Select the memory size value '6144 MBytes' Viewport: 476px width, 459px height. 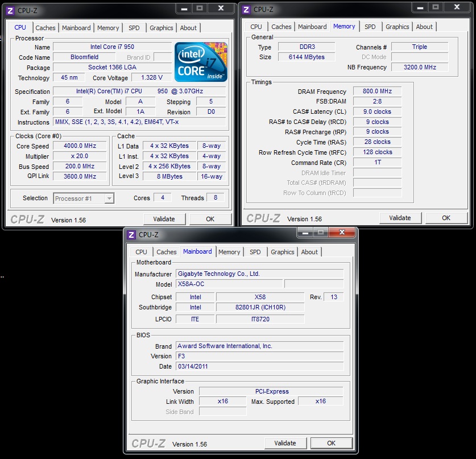pyautogui.click(x=307, y=57)
